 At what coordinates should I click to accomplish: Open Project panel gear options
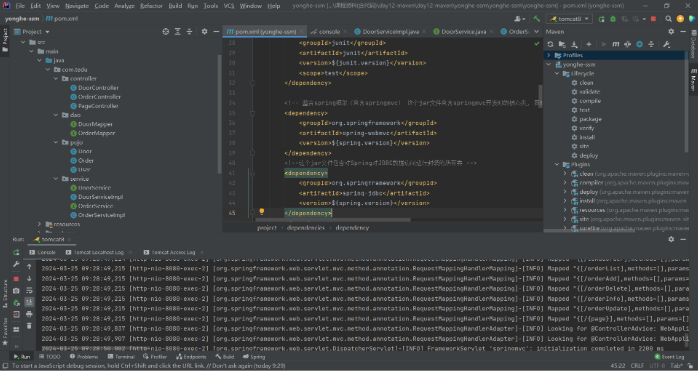[x=204, y=32]
